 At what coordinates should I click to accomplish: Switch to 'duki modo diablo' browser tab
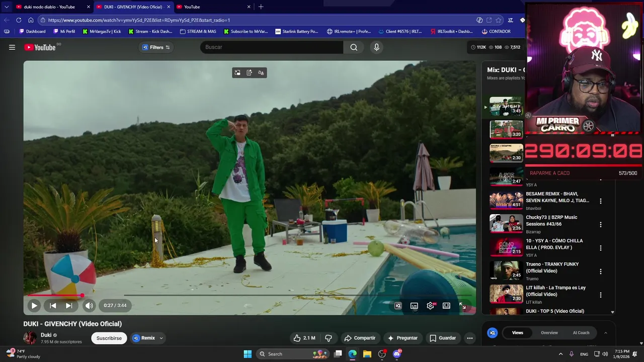(53, 7)
